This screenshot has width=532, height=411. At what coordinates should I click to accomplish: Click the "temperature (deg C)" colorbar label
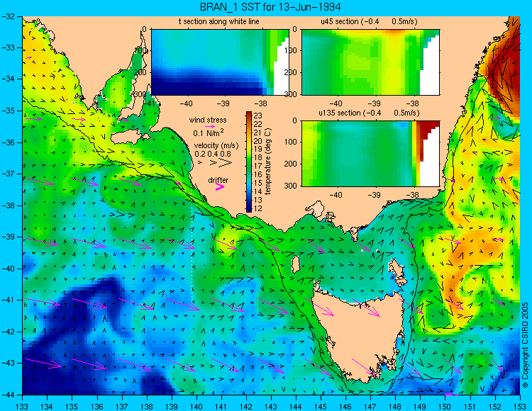point(268,162)
